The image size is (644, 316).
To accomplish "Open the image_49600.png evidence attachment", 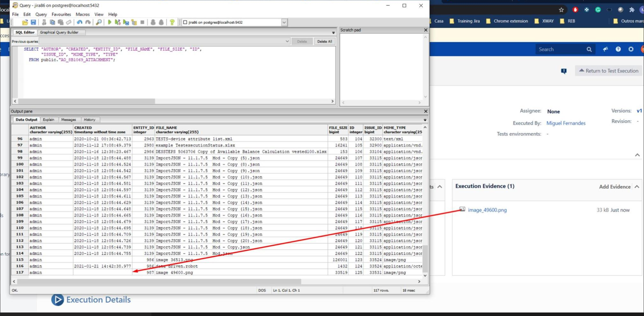I will coord(487,210).
